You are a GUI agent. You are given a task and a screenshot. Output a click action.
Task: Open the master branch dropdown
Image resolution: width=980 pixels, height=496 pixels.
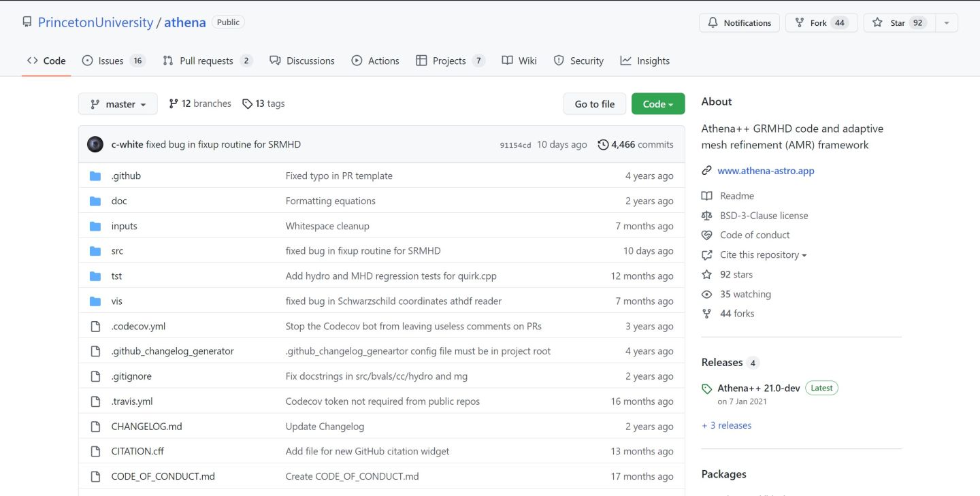118,104
